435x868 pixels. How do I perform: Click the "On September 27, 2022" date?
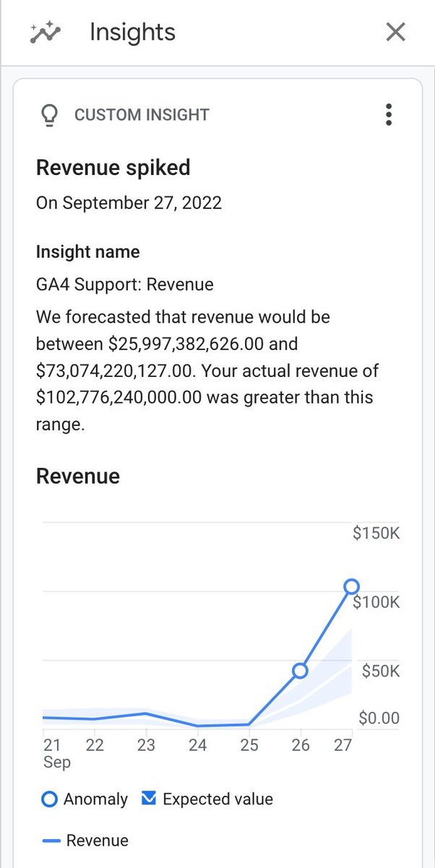[129, 203]
